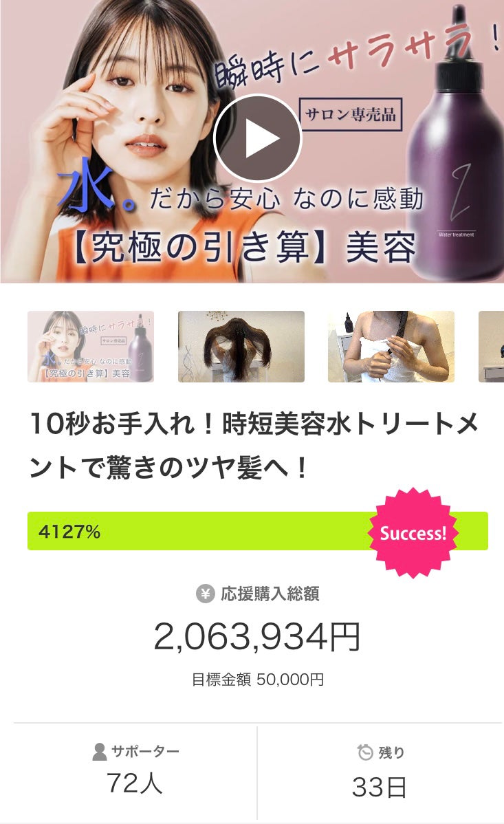Tap the remaining-time clock icon
The width and height of the screenshot is (504, 824).
click(x=364, y=752)
